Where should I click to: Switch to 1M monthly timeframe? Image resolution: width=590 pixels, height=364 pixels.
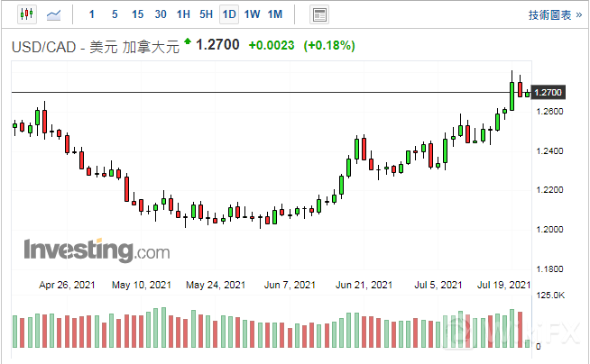pyautogui.click(x=275, y=14)
